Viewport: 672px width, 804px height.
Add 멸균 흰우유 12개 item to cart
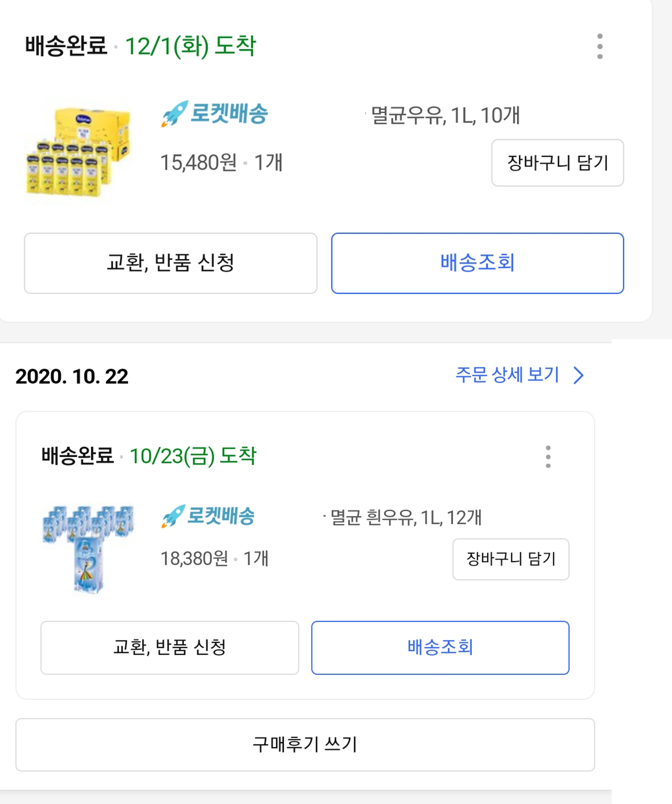[511, 559]
